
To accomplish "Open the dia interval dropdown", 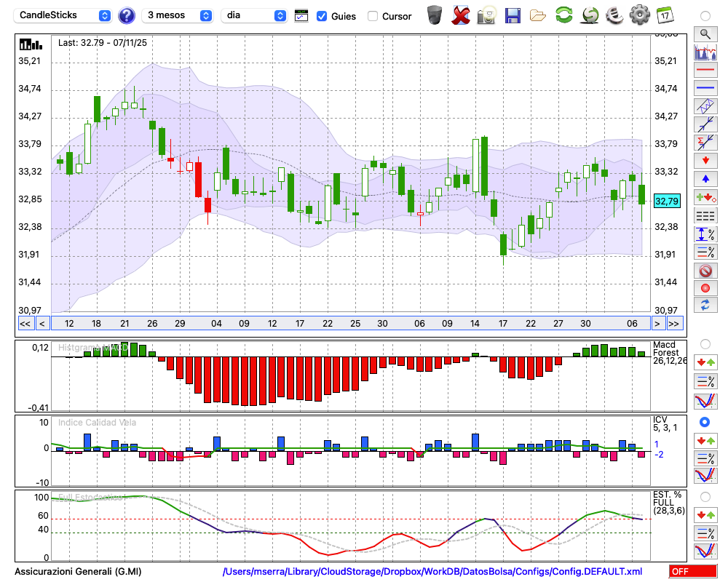I will pos(254,15).
